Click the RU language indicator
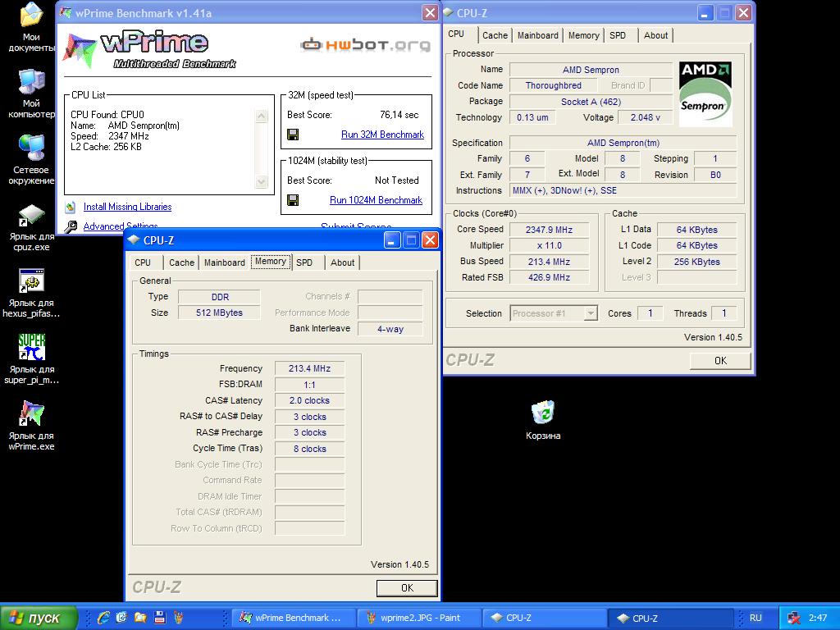 point(756,618)
